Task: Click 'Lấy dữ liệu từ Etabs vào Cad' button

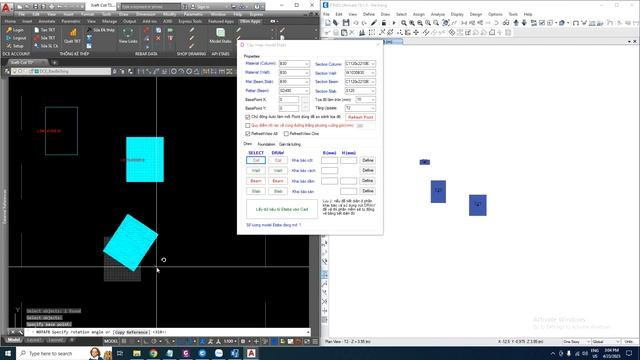Action: pyautogui.click(x=282, y=209)
